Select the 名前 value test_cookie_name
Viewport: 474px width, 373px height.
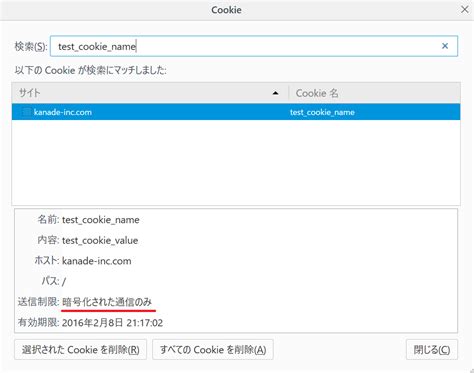[101, 220]
